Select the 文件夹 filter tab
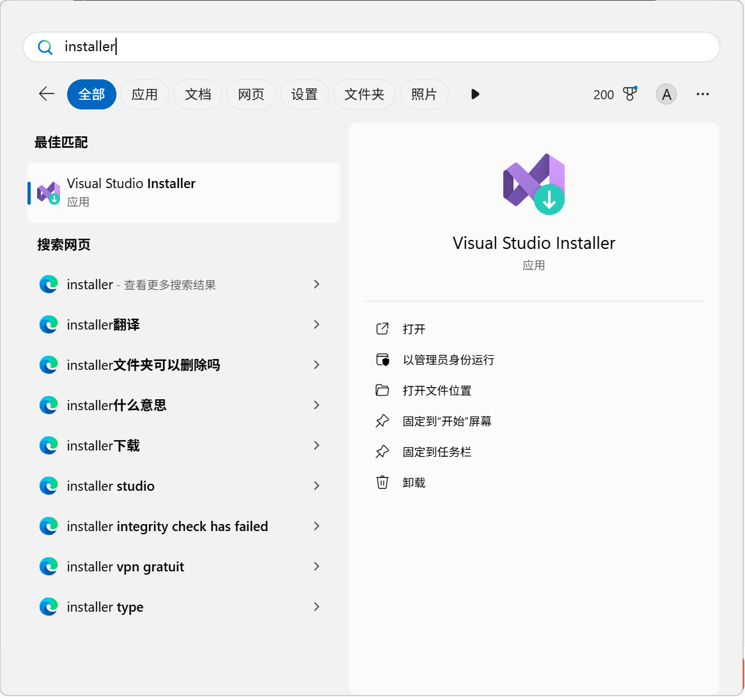Viewport: 745px width, 700px height. tap(364, 94)
